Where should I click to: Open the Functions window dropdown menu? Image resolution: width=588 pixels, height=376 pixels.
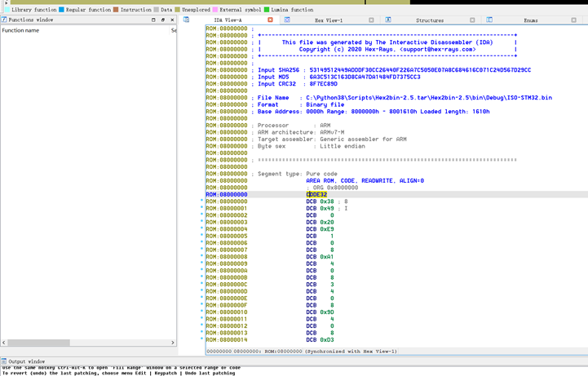[x=153, y=20]
